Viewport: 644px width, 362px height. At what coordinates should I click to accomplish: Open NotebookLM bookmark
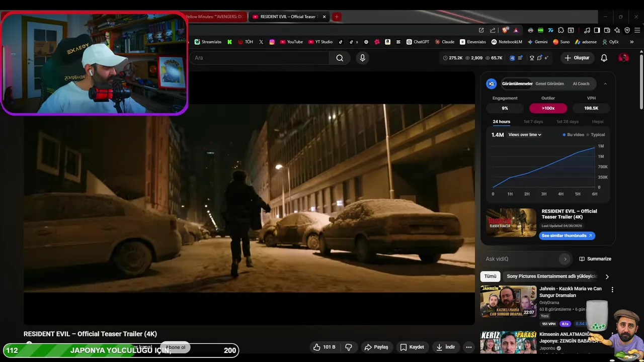(x=507, y=42)
